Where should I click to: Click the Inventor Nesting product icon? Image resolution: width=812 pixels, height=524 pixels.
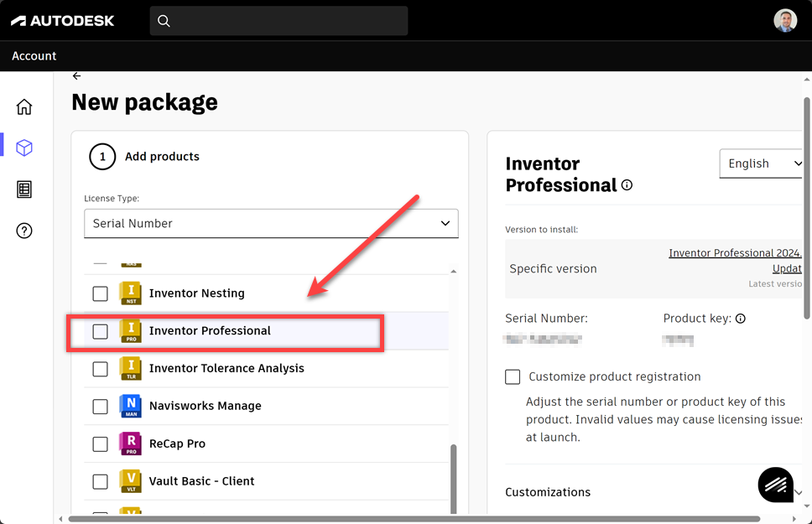coord(131,293)
